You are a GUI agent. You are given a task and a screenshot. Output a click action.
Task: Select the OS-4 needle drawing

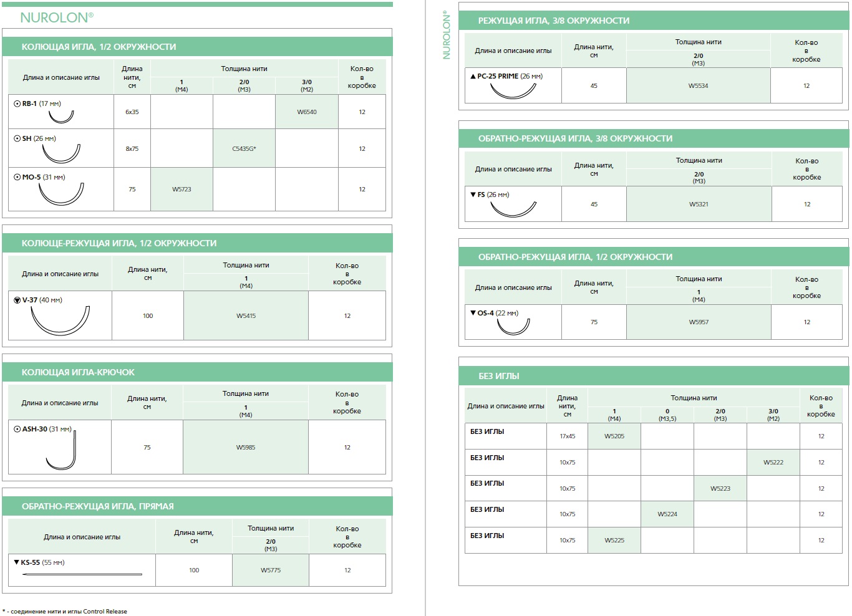(x=513, y=326)
